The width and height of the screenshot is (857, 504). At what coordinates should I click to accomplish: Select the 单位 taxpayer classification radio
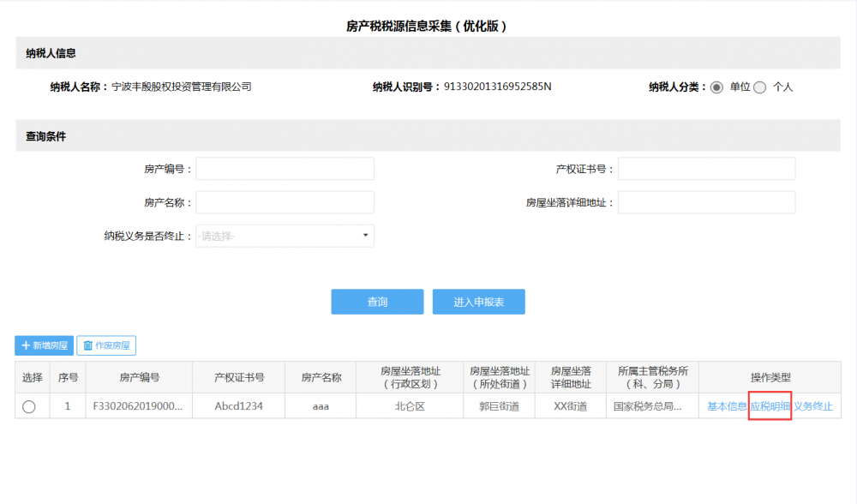(x=717, y=87)
